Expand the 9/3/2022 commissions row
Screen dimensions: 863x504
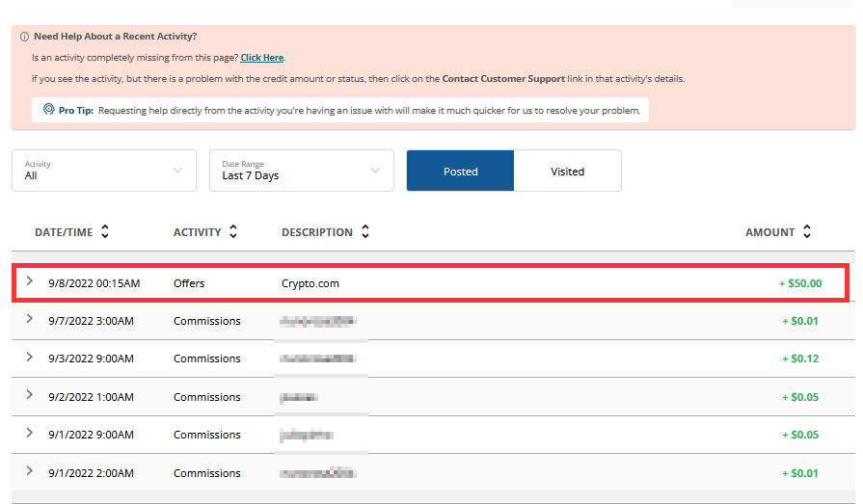pyautogui.click(x=30, y=357)
